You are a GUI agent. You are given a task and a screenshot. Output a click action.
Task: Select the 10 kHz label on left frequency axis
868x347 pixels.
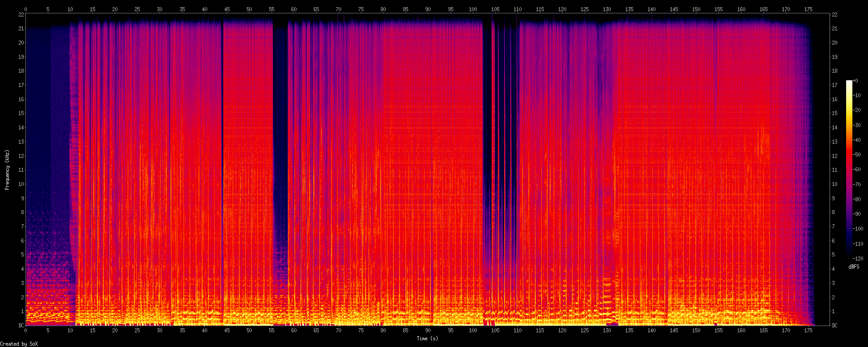click(21, 184)
